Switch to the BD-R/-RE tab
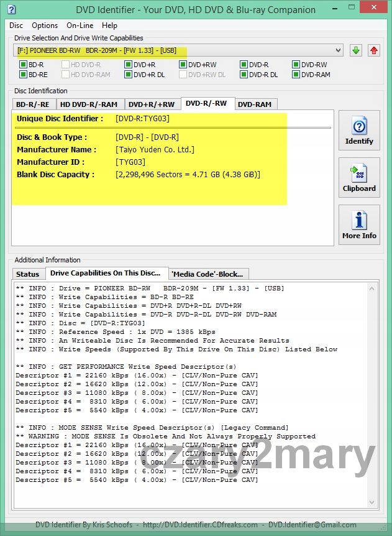 (34, 104)
